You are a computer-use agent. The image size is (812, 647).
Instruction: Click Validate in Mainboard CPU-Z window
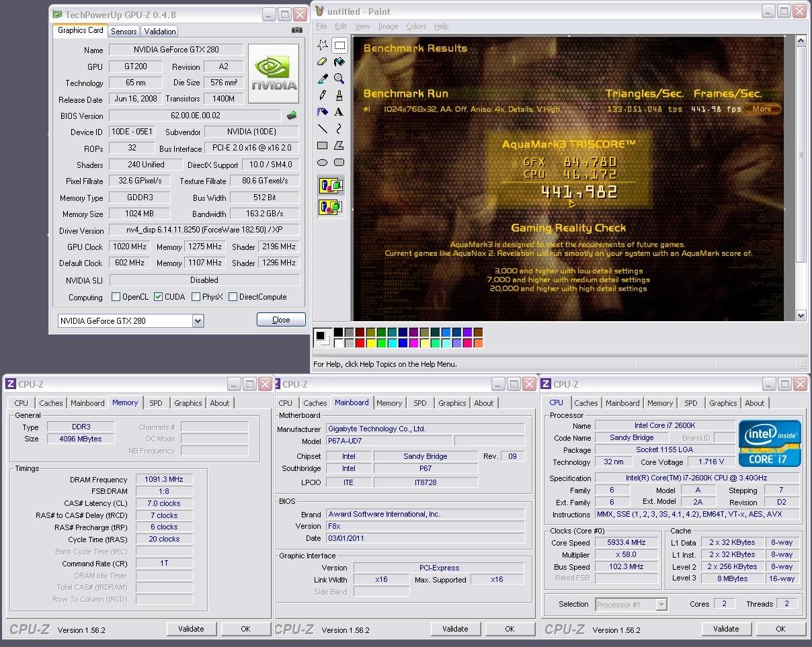pos(455,629)
